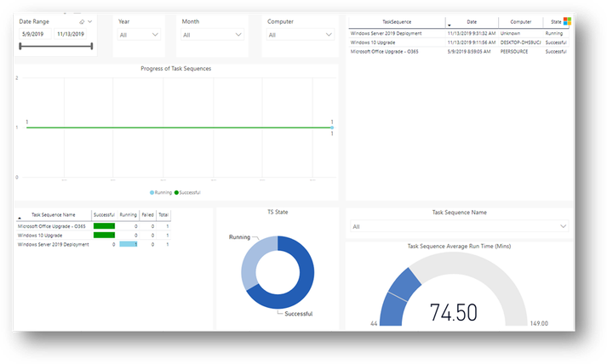607x364 pixels.
Task: Sort by the Computer column header
Action: pos(521,22)
